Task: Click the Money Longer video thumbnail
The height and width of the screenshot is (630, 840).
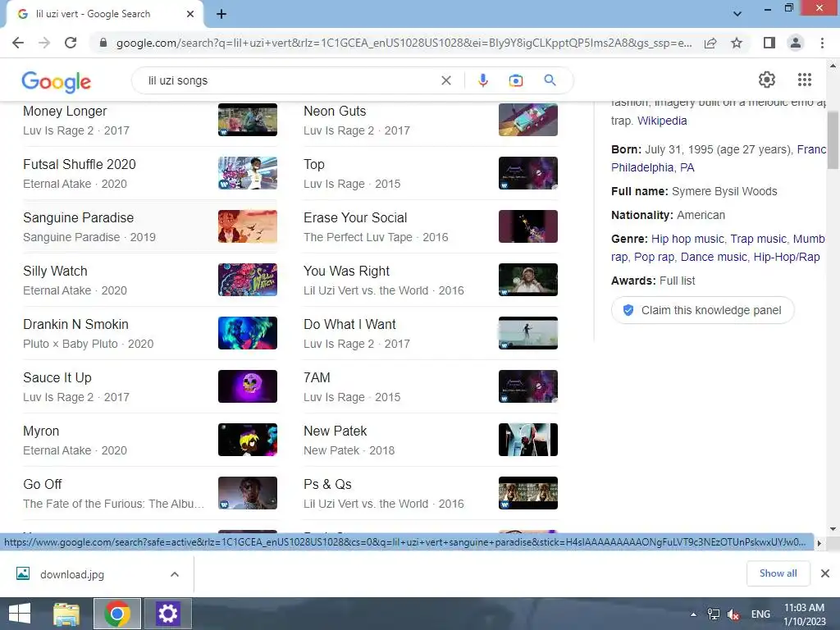Action: click(x=248, y=120)
